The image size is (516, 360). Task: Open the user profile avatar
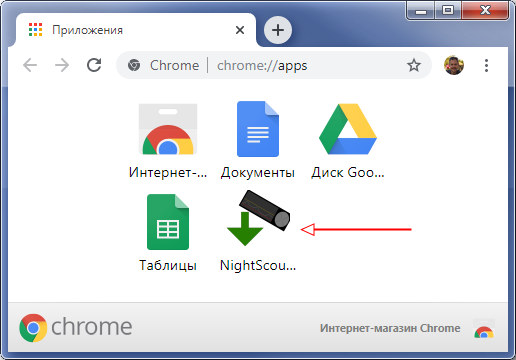coord(454,65)
